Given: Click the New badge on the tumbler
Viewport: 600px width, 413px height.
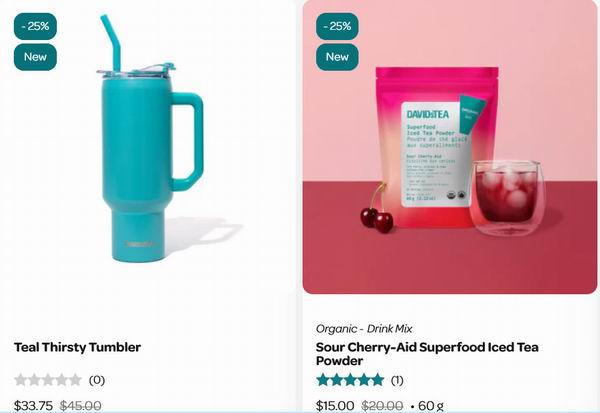Looking at the screenshot, I should pos(35,57).
